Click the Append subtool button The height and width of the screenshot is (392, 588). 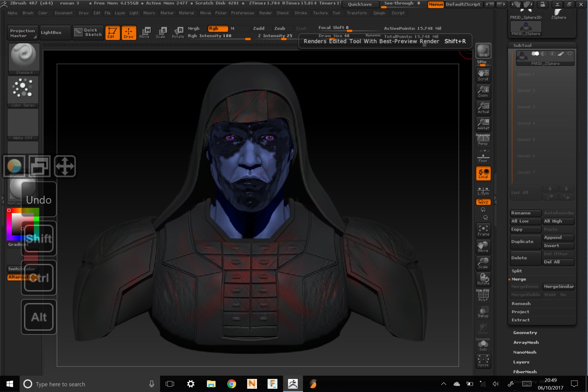point(559,237)
